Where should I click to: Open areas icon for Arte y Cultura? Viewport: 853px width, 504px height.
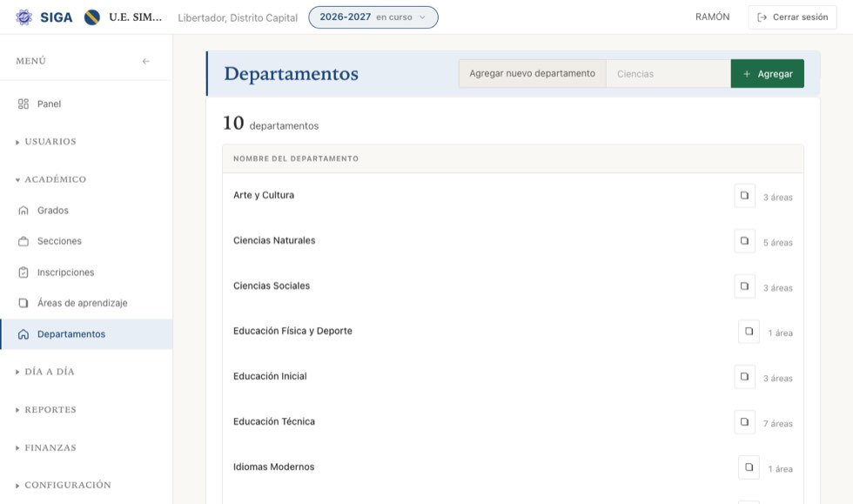[745, 196]
